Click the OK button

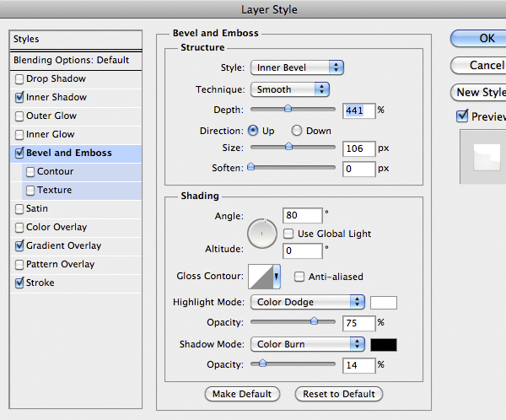coord(478,38)
